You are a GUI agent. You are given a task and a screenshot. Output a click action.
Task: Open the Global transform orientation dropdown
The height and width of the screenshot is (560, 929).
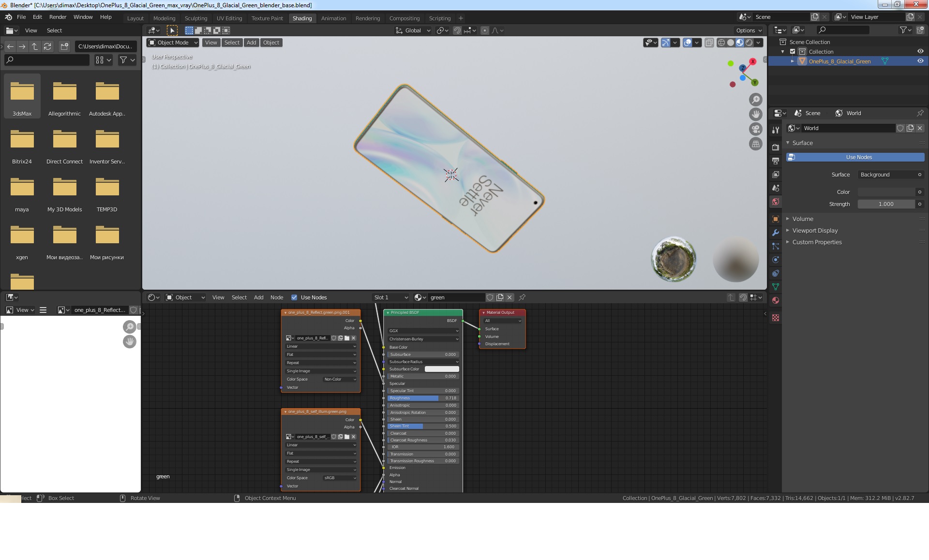coord(413,30)
